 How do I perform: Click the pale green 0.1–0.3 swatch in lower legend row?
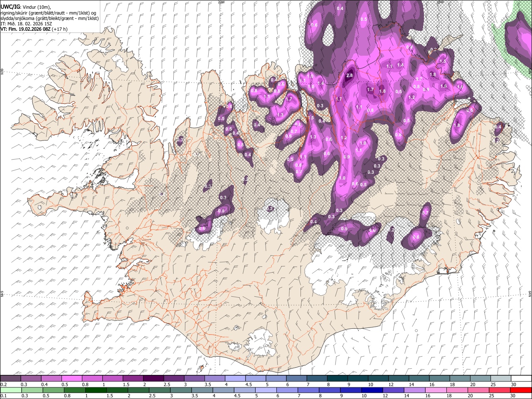[x=11, y=390]
